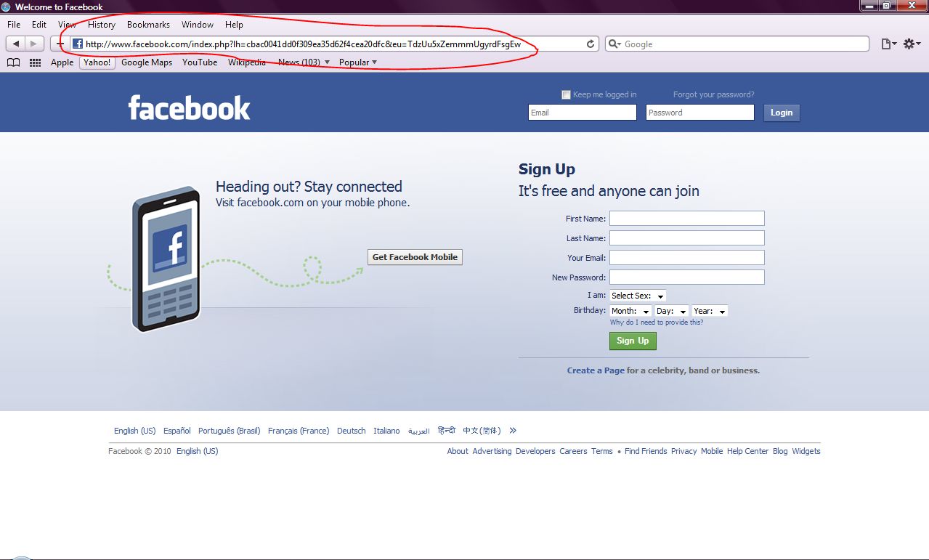Open the Select Sex dropdown
Image resolution: width=929 pixels, height=560 pixels.
(x=638, y=296)
